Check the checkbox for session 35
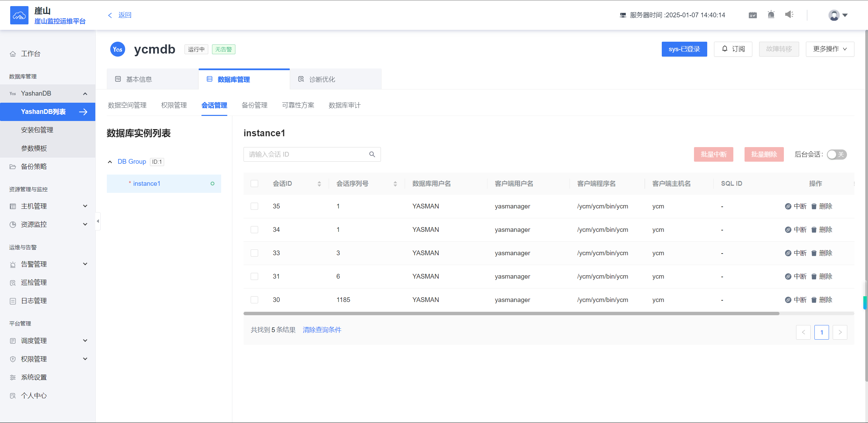Viewport: 868px width, 423px height. pyautogui.click(x=254, y=206)
